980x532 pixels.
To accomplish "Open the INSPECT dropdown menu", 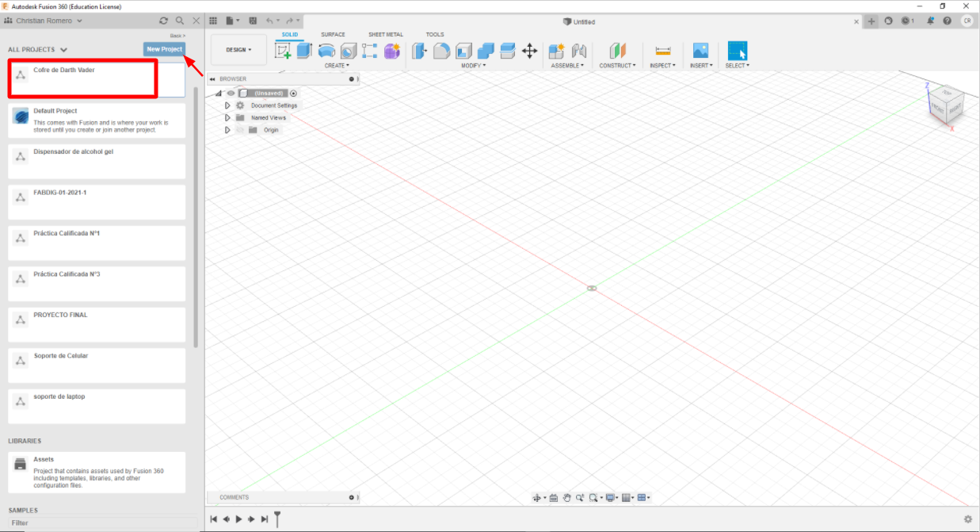I will [x=663, y=66].
